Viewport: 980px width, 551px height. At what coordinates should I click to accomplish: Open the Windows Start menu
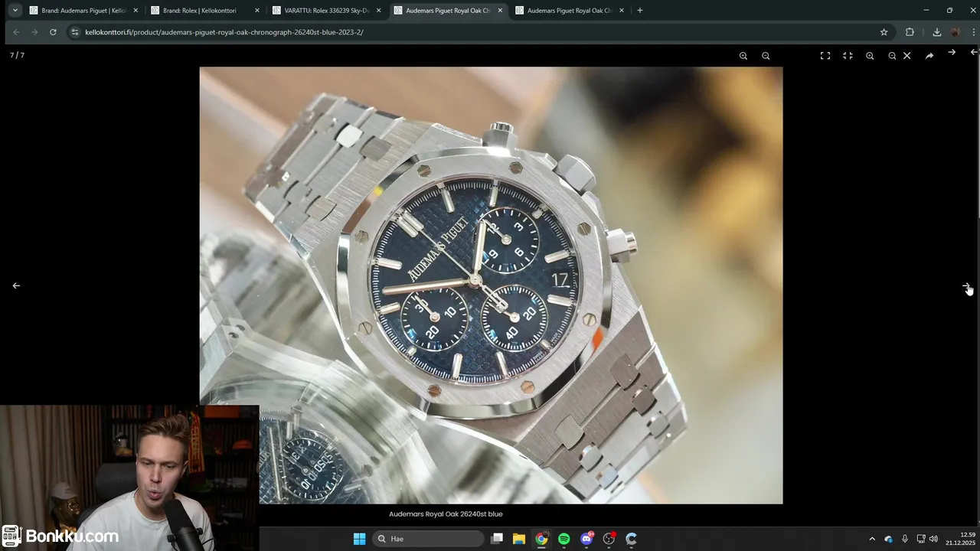359,539
